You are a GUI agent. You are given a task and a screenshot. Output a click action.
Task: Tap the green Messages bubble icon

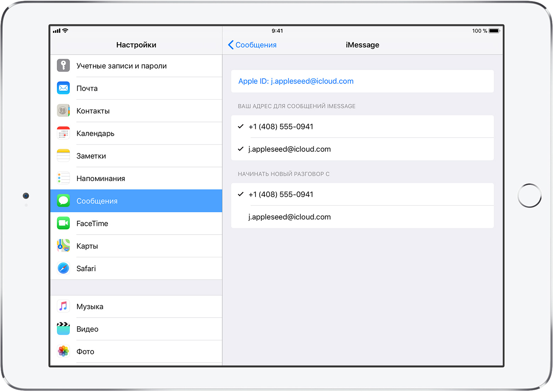coord(63,201)
